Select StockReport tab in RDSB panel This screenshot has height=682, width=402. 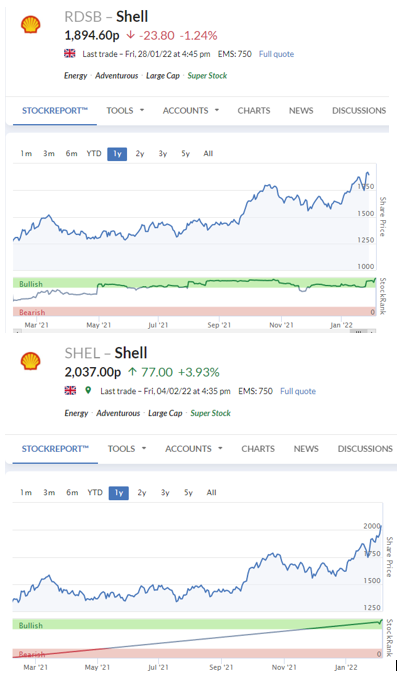coord(55,110)
